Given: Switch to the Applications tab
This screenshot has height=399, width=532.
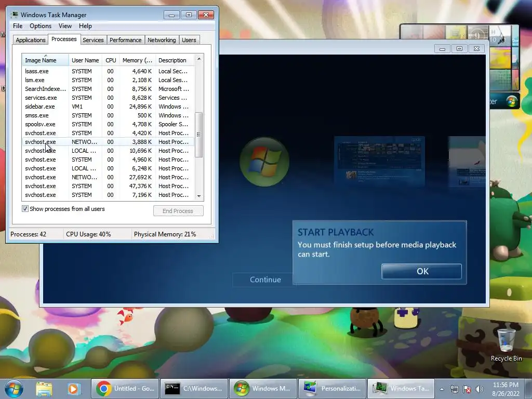Looking at the screenshot, I should pyautogui.click(x=31, y=40).
